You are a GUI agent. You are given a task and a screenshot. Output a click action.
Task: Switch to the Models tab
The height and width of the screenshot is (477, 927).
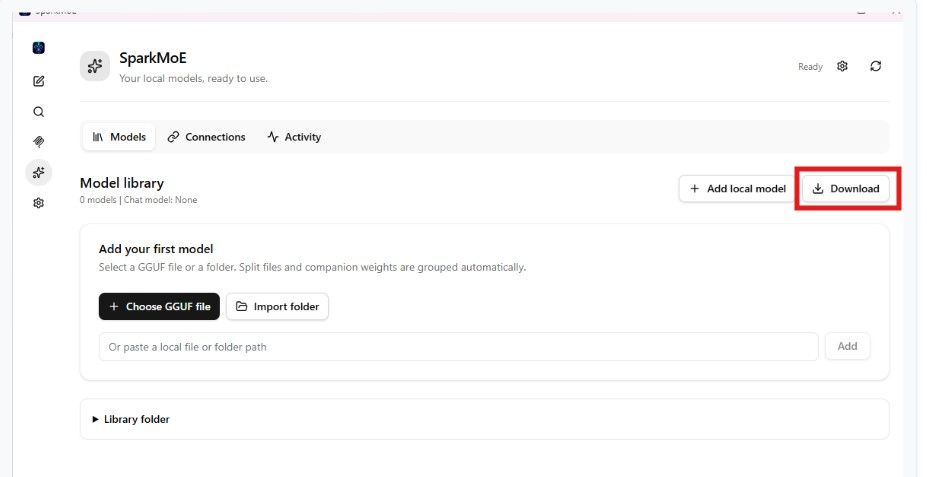pyautogui.click(x=119, y=137)
